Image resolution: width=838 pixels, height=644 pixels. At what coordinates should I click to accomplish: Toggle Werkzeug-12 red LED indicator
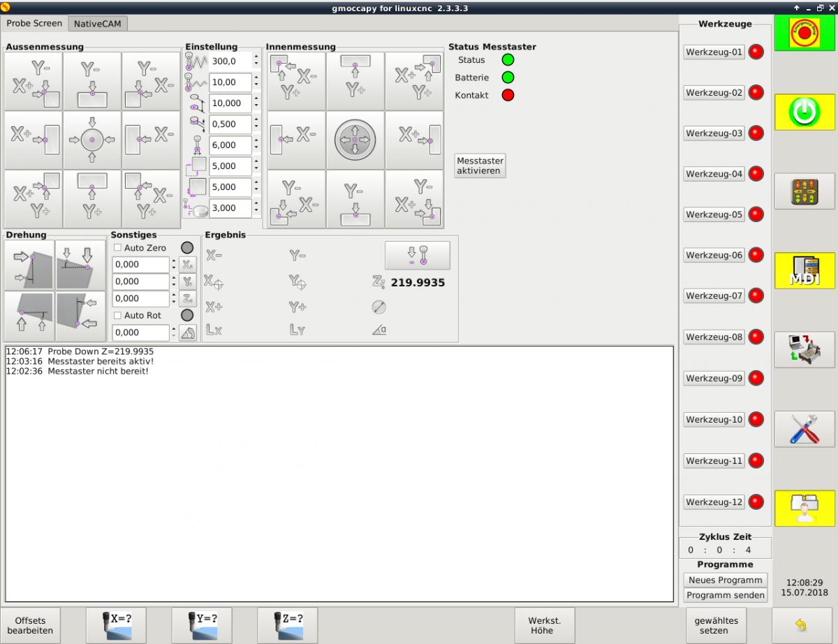tap(756, 502)
